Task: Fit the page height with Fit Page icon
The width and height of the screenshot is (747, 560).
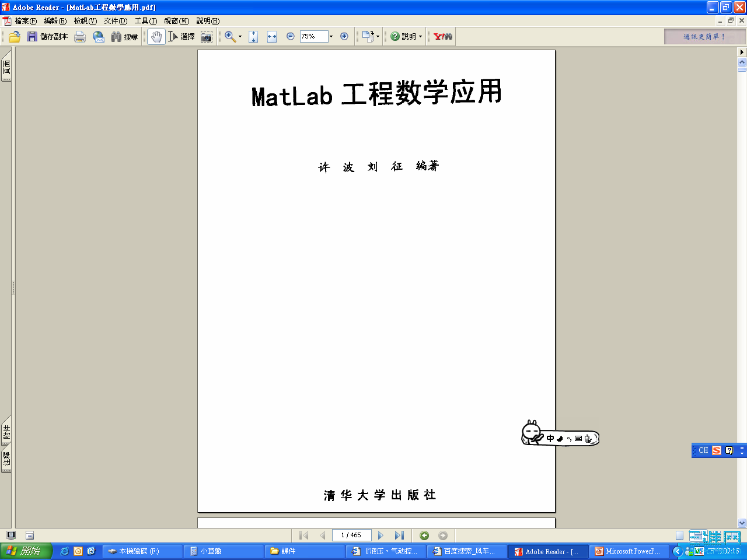Action: coord(253,37)
